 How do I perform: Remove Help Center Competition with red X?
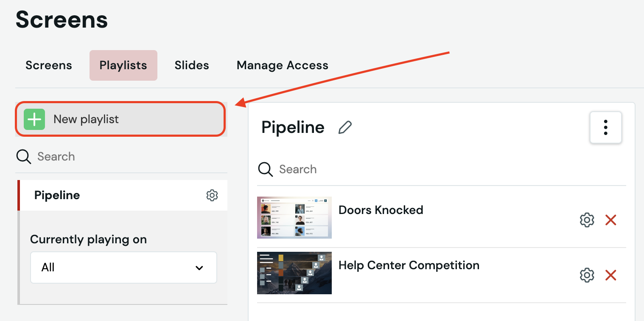tap(610, 275)
